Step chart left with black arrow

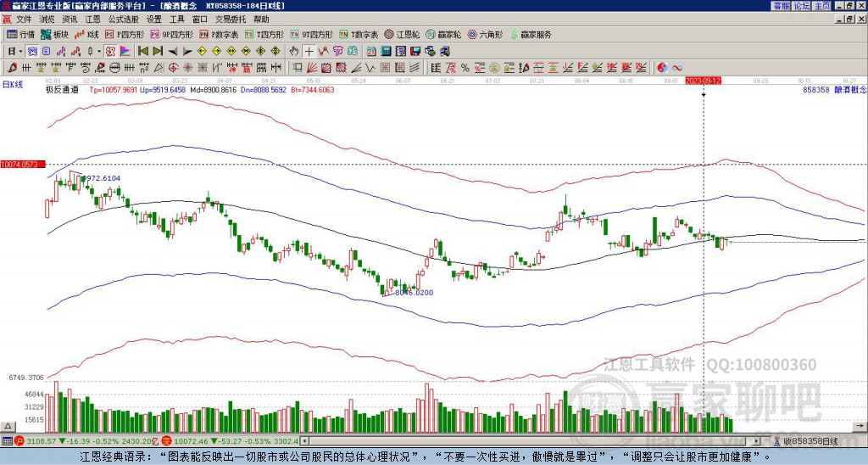tap(173, 52)
